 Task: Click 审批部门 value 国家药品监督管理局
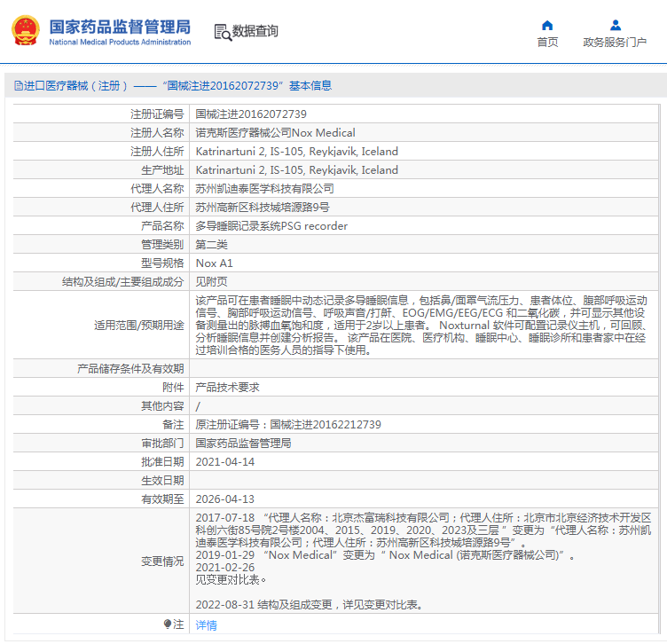[x=243, y=444]
